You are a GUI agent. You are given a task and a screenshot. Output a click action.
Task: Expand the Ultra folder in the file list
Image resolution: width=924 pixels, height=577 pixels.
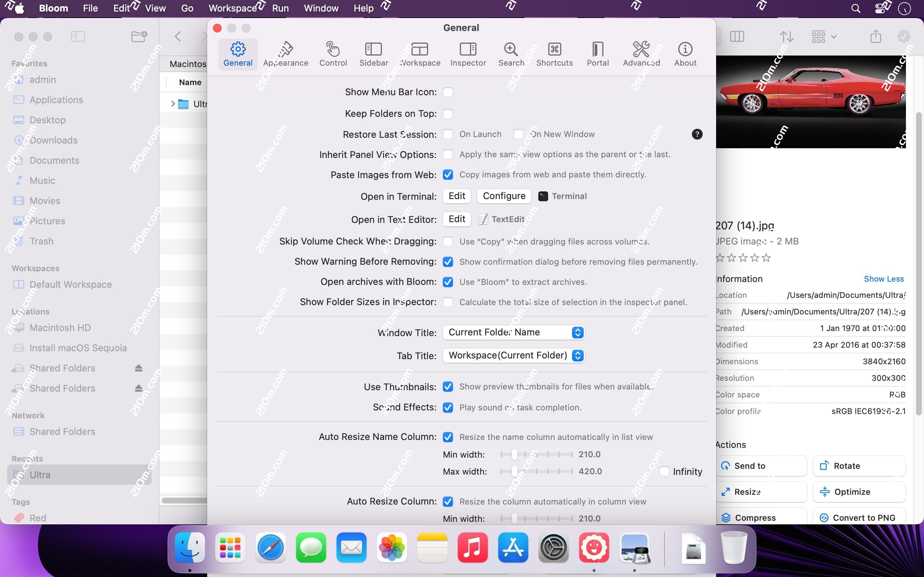click(x=173, y=103)
